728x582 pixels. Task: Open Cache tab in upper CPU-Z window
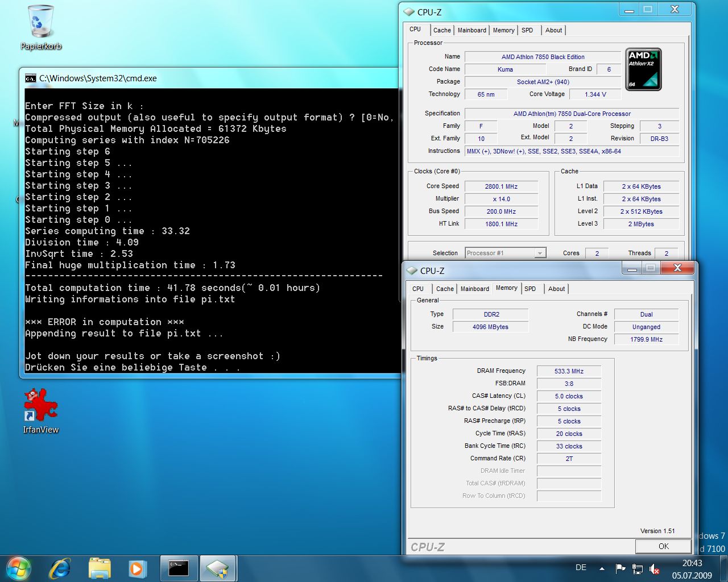pyautogui.click(x=442, y=31)
